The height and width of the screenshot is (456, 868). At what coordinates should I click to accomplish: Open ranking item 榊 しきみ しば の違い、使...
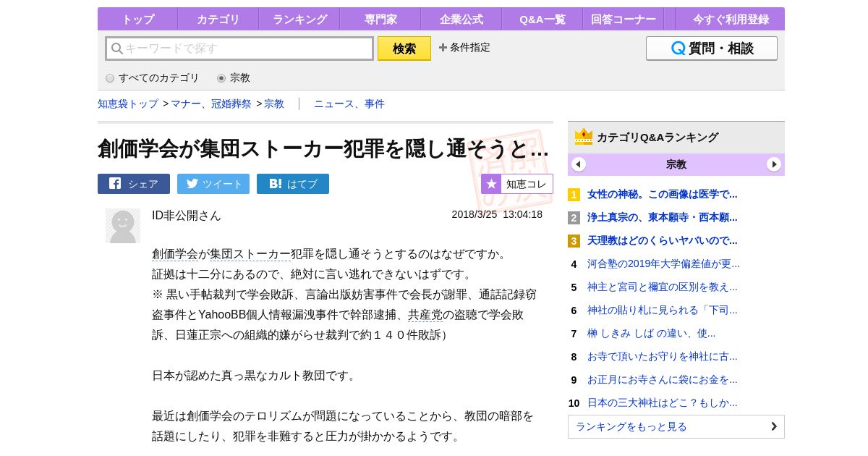click(x=652, y=333)
